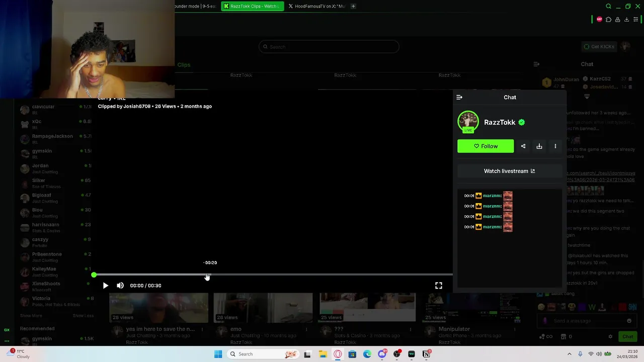644x362 pixels.
Task: Collapse the background chat arrow icon
Action: pyautogui.click(x=536, y=64)
